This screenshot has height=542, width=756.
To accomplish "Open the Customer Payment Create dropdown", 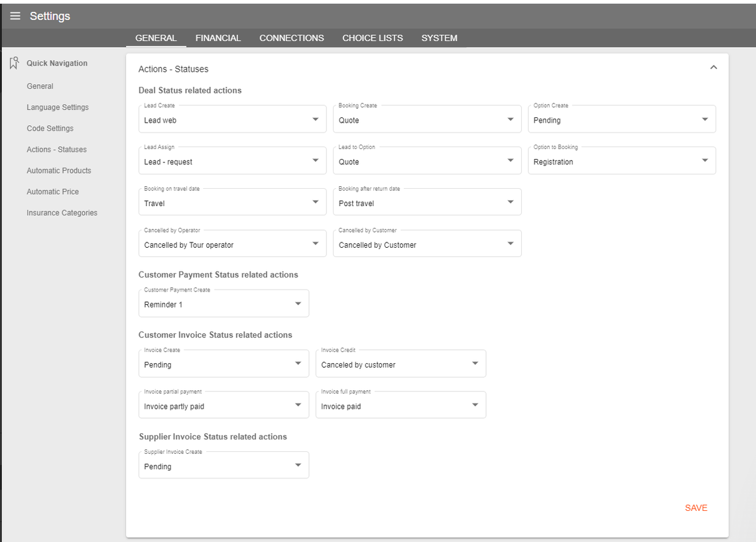I will (223, 303).
